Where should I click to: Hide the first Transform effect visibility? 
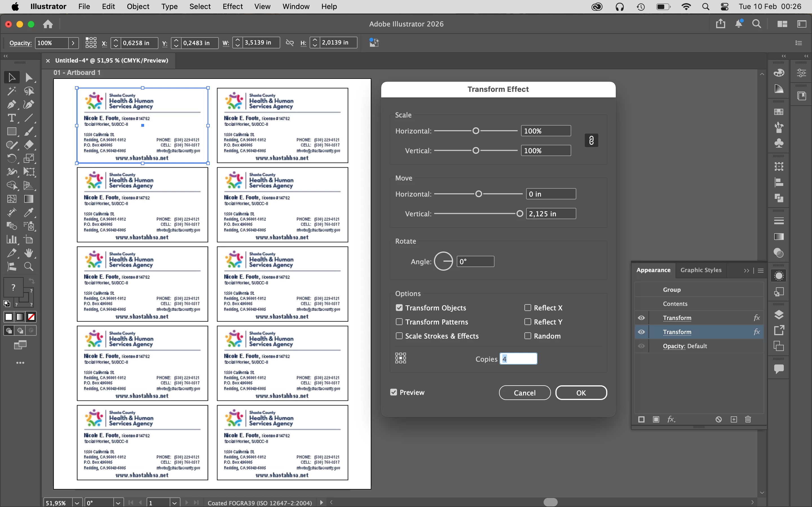coord(641,317)
